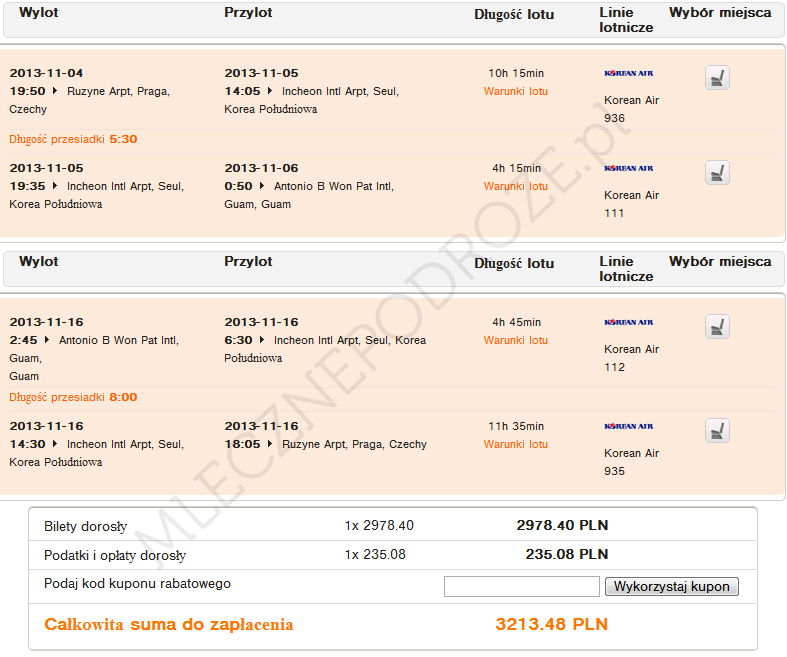
Task: Click Korean Air logo for flight 936
Action: tap(629, 73)
